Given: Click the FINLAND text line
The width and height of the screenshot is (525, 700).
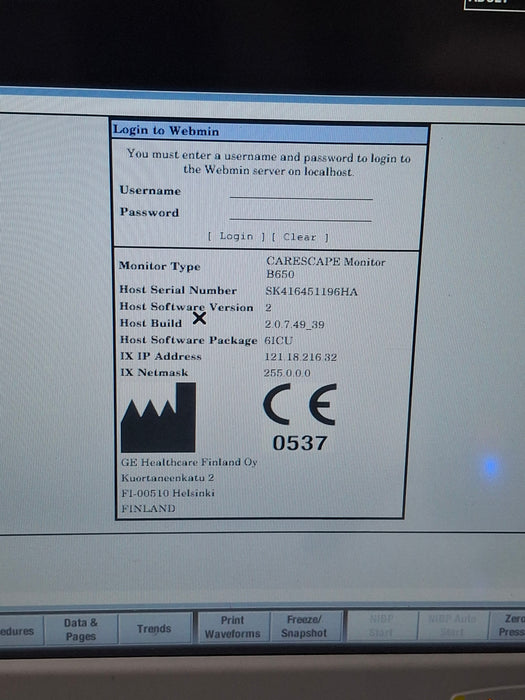Looking at the screenshot, I should [148, 508].
